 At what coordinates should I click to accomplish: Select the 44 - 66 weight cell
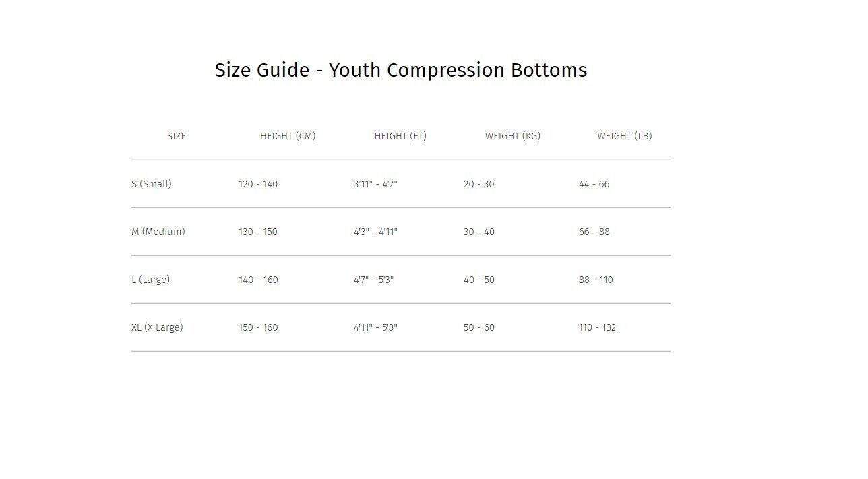pyautogui.click(x=594, y=184)
